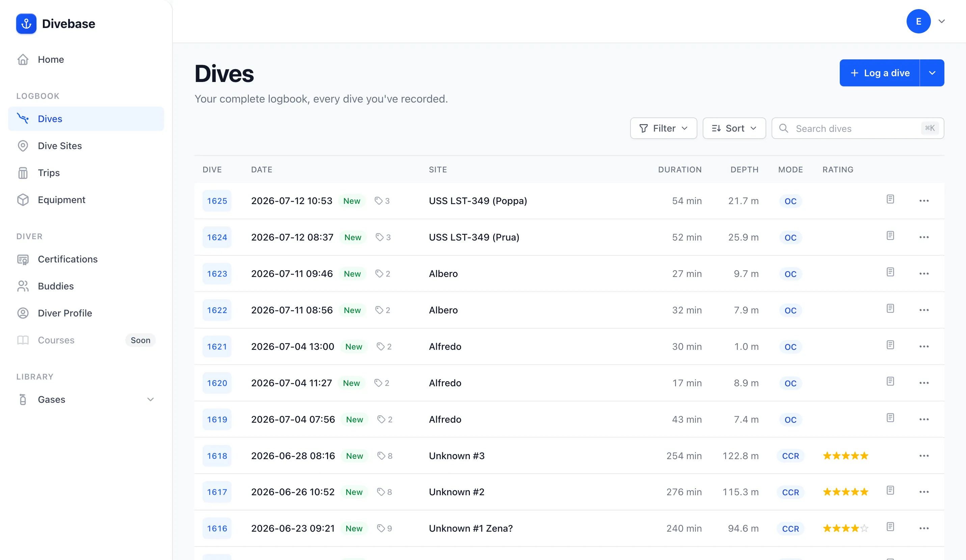Open dive number 1624 link
The height and width of the screenshot is (560, 966).
click(x=217, y=237)
